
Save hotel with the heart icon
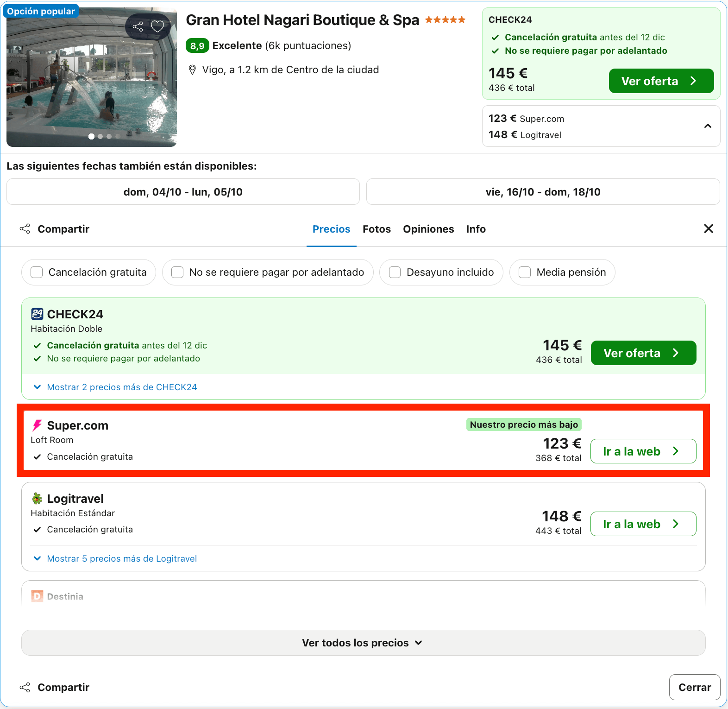(x=157, y=26)
